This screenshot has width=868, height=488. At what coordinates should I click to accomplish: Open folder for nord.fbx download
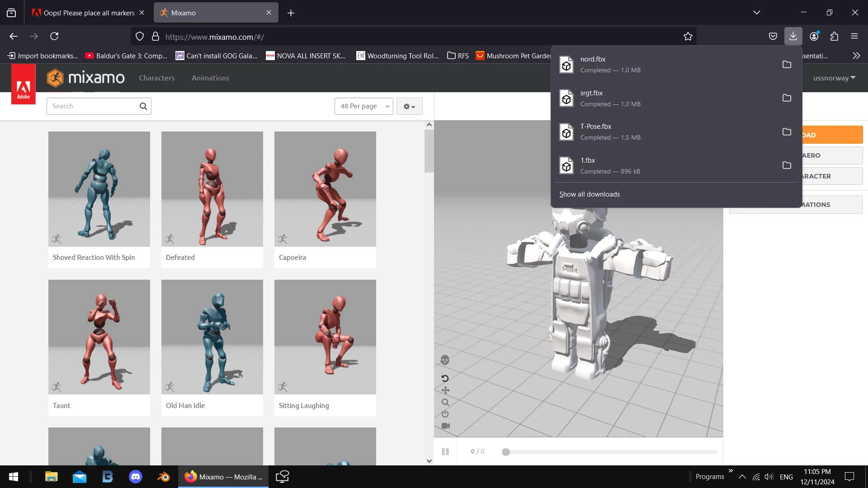[787, 65]
